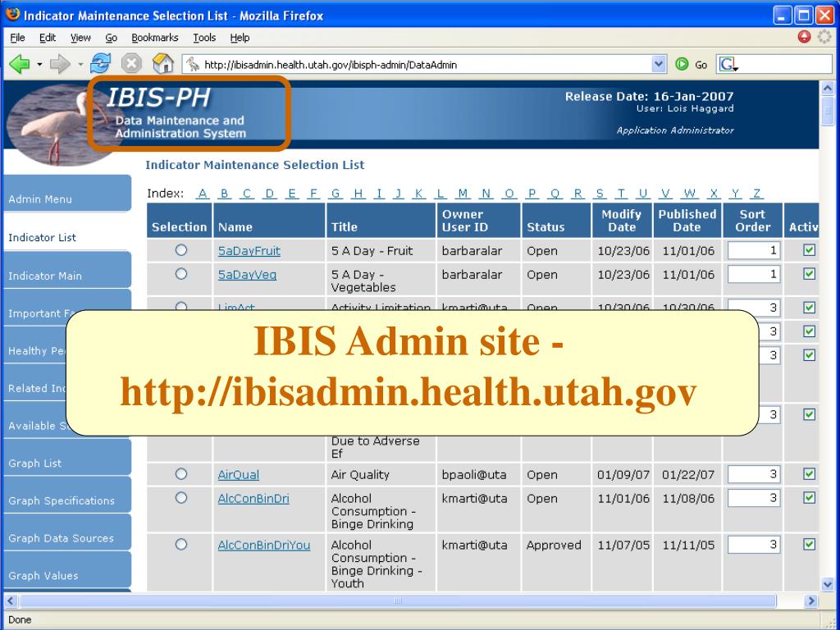Select the AirQual radio button
Viewport: 840px width, 630px height.
click(181, 474)
